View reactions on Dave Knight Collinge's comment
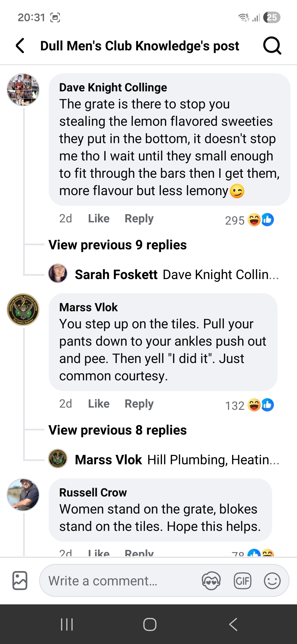 pyautogui.click(x=249, y=220)
